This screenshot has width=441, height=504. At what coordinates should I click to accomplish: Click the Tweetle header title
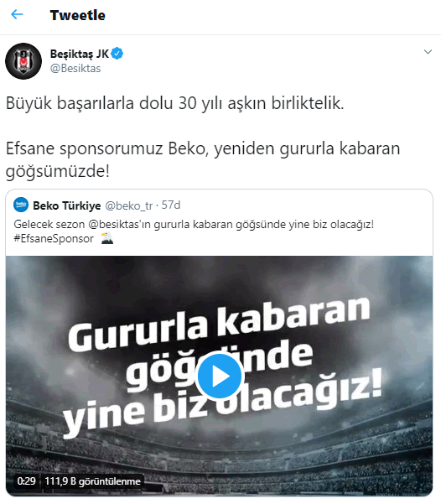click(78, 15)
